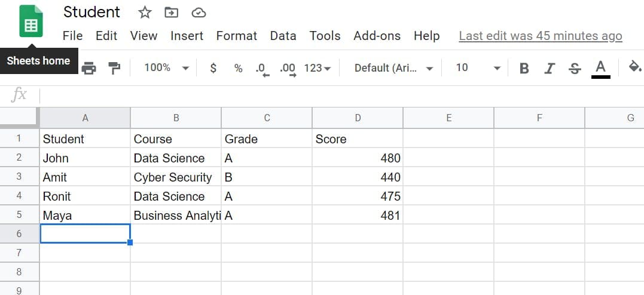The height and width of the screenshot is (295, 644).
Task: Open the Default (Arial) font dropdown
Action: pyautogui.click(x=393, y=68)
